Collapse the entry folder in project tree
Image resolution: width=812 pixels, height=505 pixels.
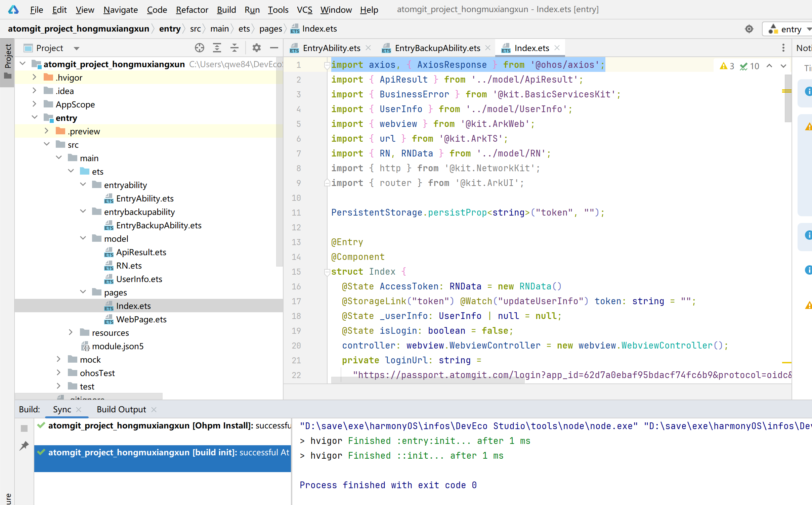click(35, 117)
